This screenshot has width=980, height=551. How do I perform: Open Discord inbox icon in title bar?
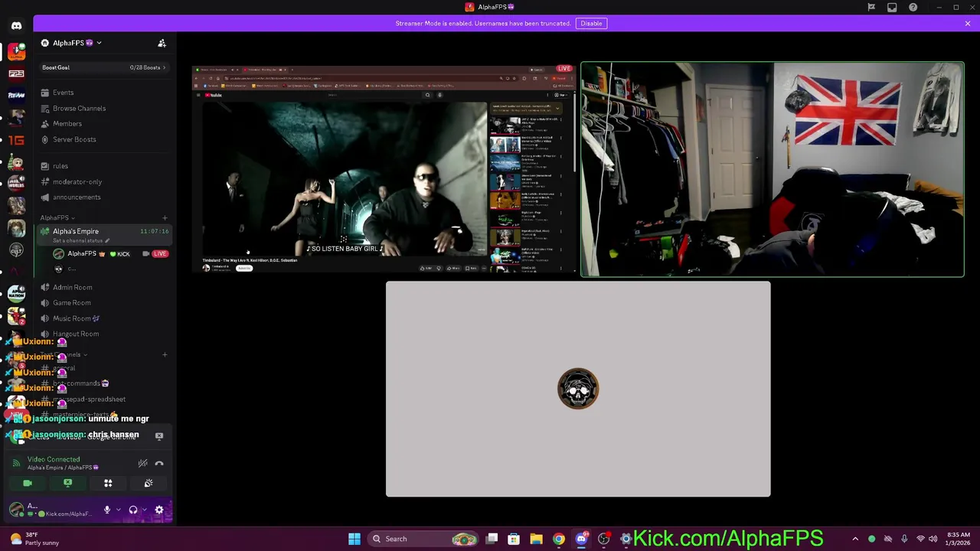coord(892,8)
